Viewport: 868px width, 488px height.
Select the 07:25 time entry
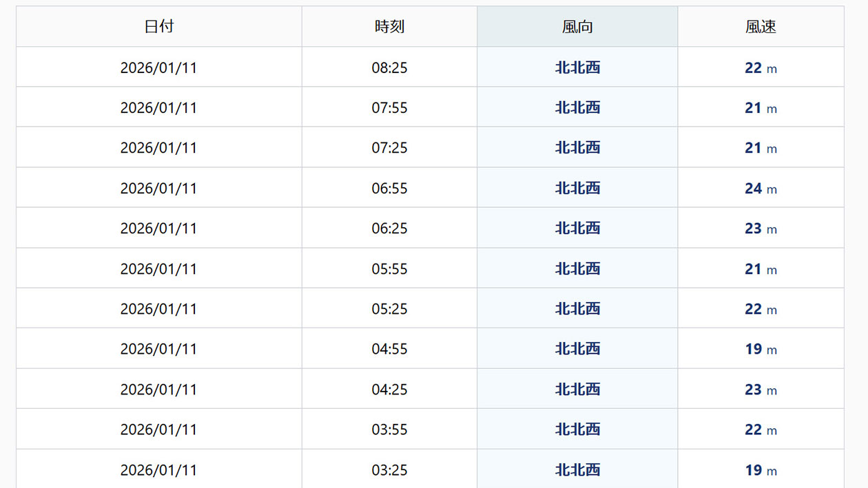(389, 148)
